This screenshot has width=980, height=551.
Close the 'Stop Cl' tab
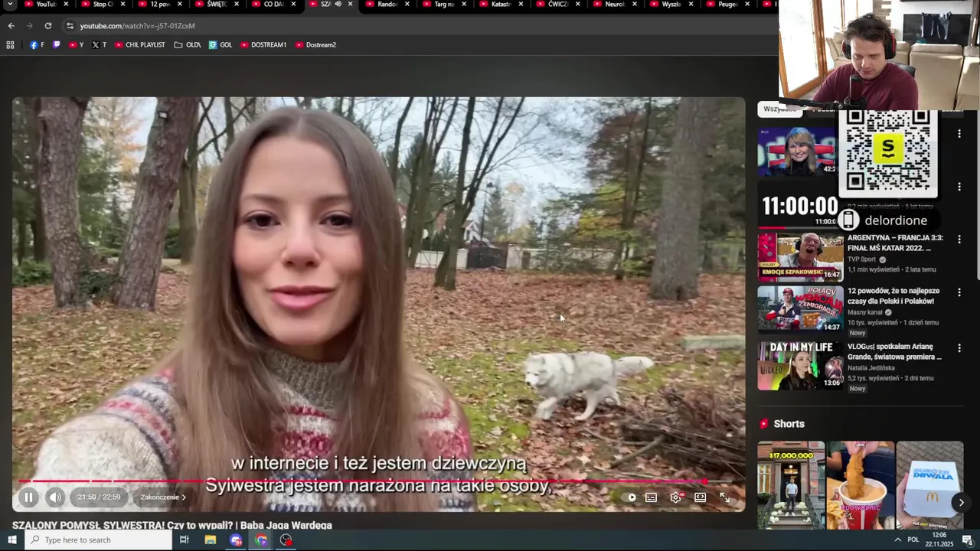pos(122,5)
